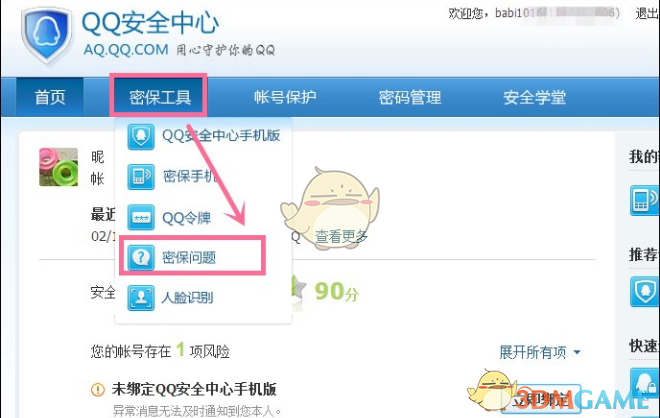The height and width of the screenshot is (418, 660).
Task: Click the user avatar thumbnail
Action: point(59,167)
